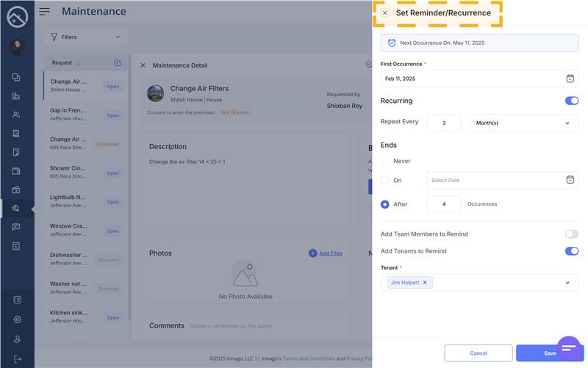Viewport: 588px width, 368px height.
Task: Close the Set Reminder/Recurrence panel
Action: point(384,13)
